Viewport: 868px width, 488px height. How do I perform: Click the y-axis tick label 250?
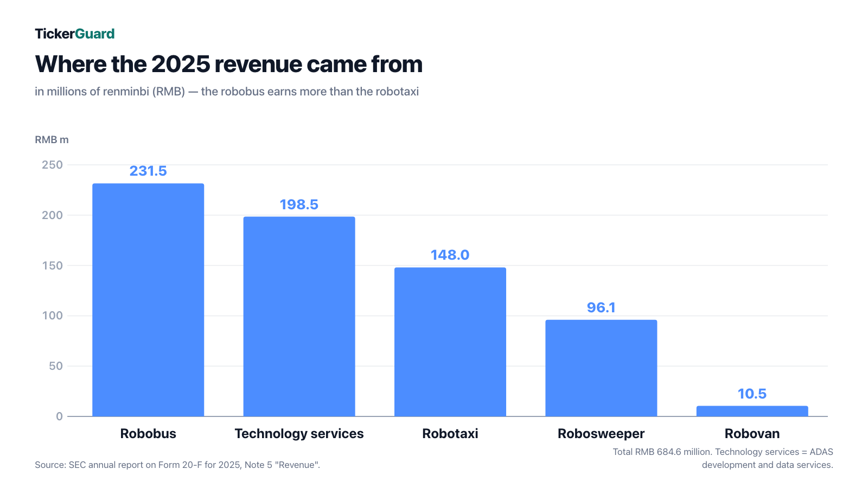pos(52,165)
